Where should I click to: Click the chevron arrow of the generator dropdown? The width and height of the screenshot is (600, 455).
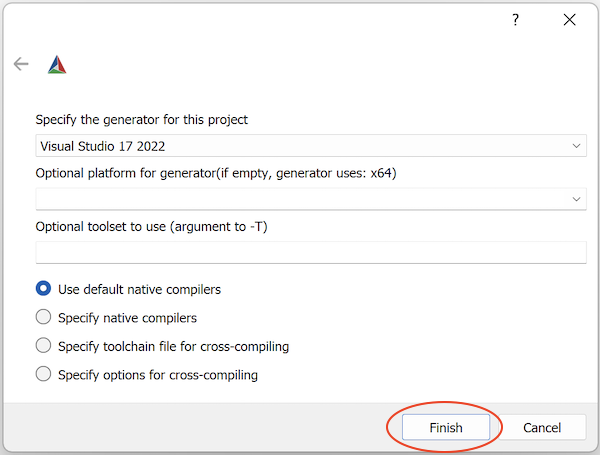[x=576, y=146]
